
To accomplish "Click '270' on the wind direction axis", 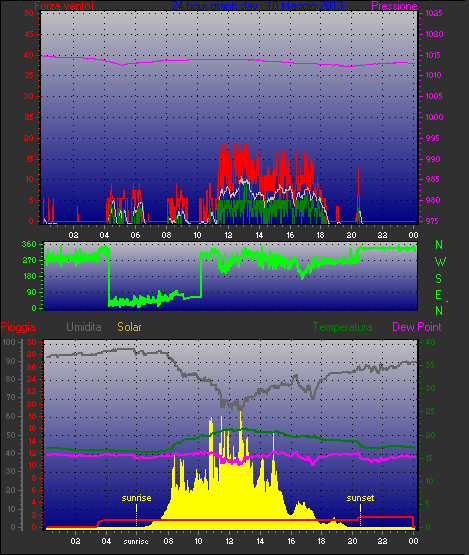I will click(x=29, y=261).
